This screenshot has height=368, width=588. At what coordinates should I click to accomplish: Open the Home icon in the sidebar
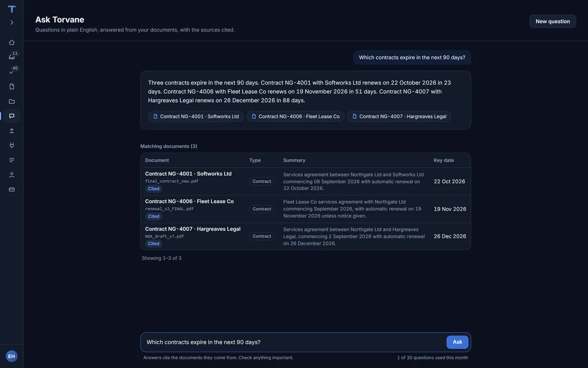(x=12, y=43)
